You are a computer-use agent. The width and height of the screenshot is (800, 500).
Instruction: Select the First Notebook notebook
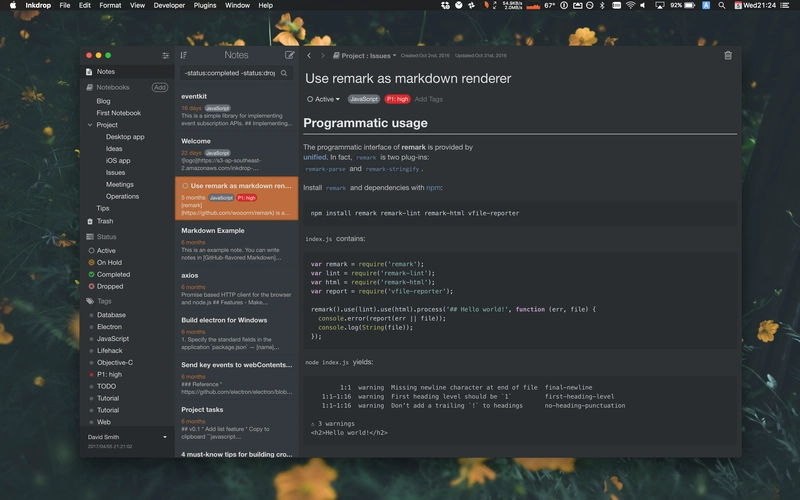tap(118, 113)
